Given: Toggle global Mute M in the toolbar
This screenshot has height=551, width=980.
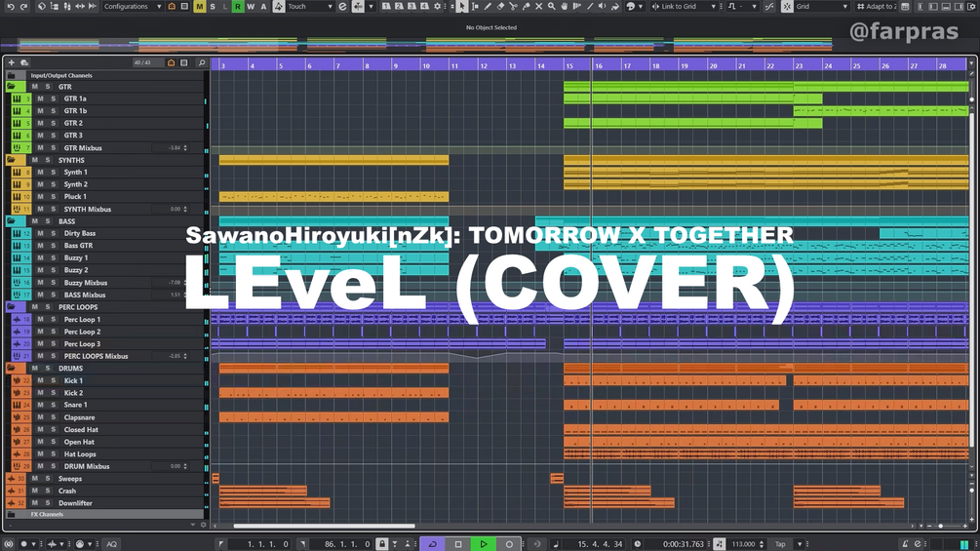Looking at the screenshot, I should tap(199, 6).
